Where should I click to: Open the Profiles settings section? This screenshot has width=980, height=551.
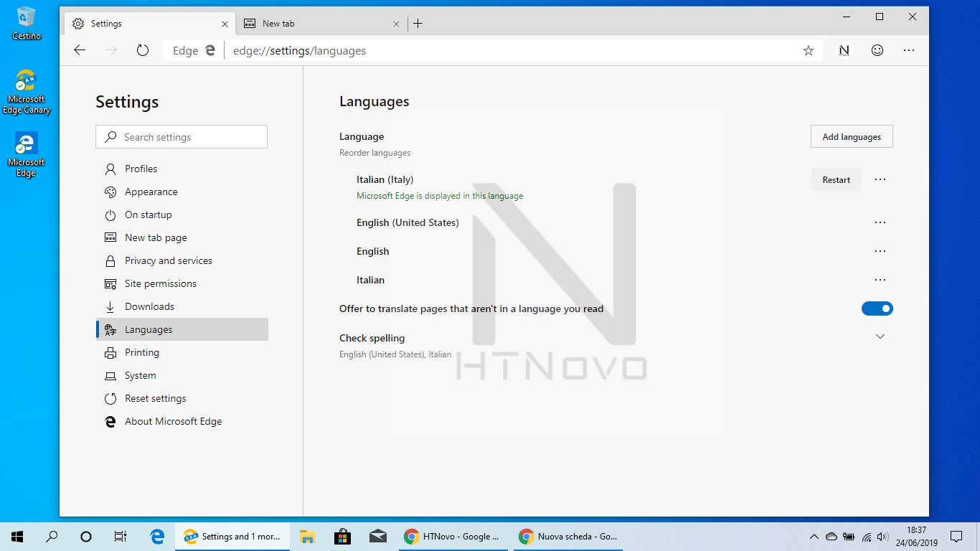141,169
